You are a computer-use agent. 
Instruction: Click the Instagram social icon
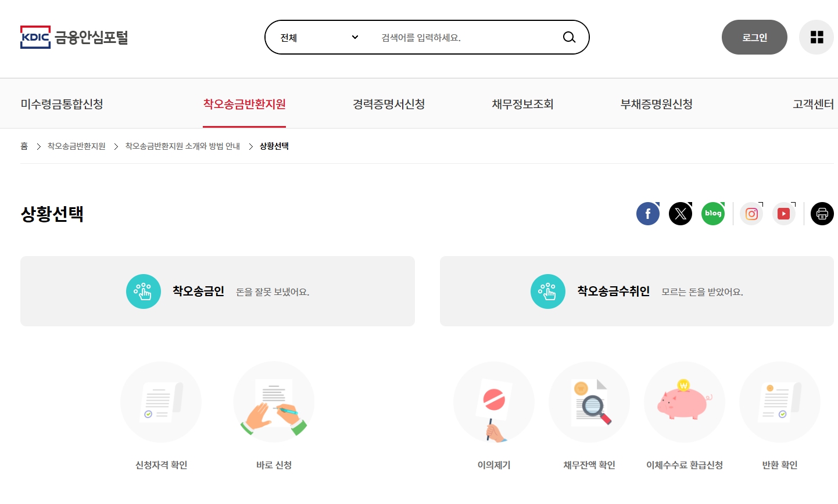pyautogui.click(x=751, y=213)
